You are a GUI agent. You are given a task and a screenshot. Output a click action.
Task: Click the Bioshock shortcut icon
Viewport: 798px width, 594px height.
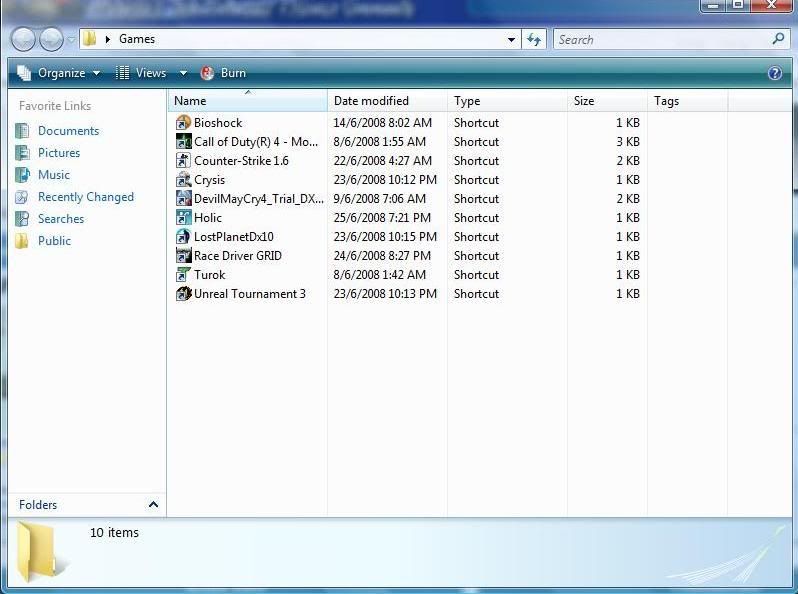point(183,123)
